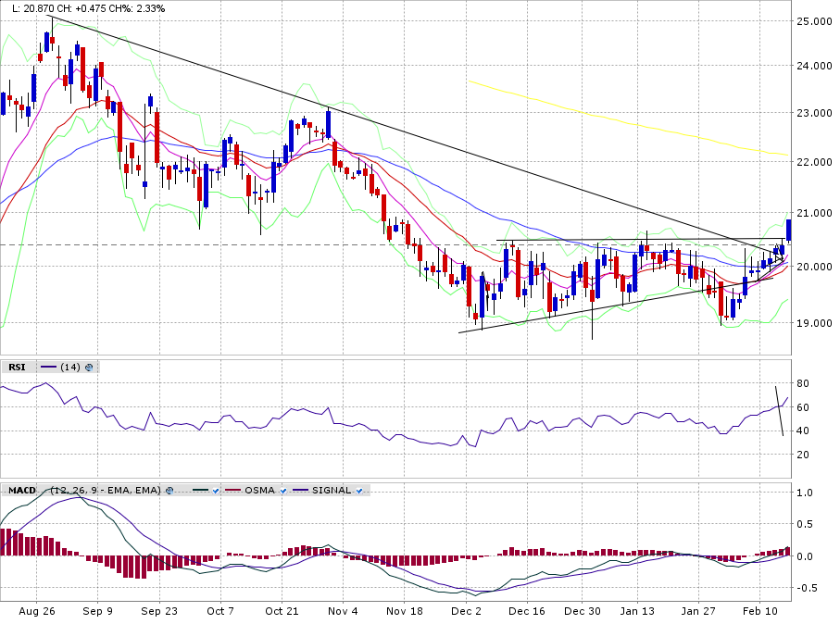Click the MACD 1.0 axis label
This screenshot has height=624, width=840.
pos(805,493)
